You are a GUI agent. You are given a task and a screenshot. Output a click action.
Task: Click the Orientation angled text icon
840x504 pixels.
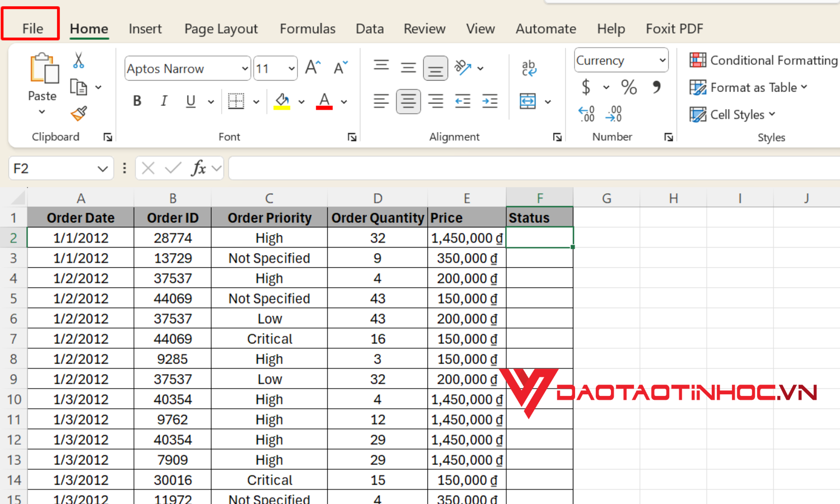pos(463,68)
